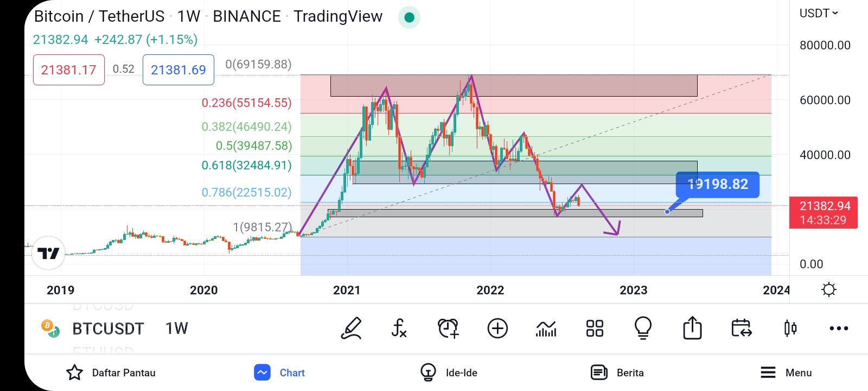The width and height of the screenshot is (868, 391).
Task: Open the candlestick style icon
Action: click(790, 328)
